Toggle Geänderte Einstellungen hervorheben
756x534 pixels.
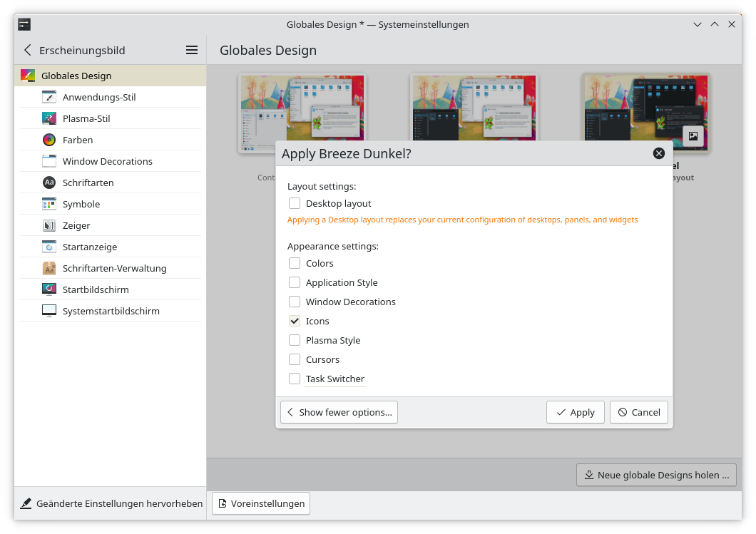[x=111, y=503]
